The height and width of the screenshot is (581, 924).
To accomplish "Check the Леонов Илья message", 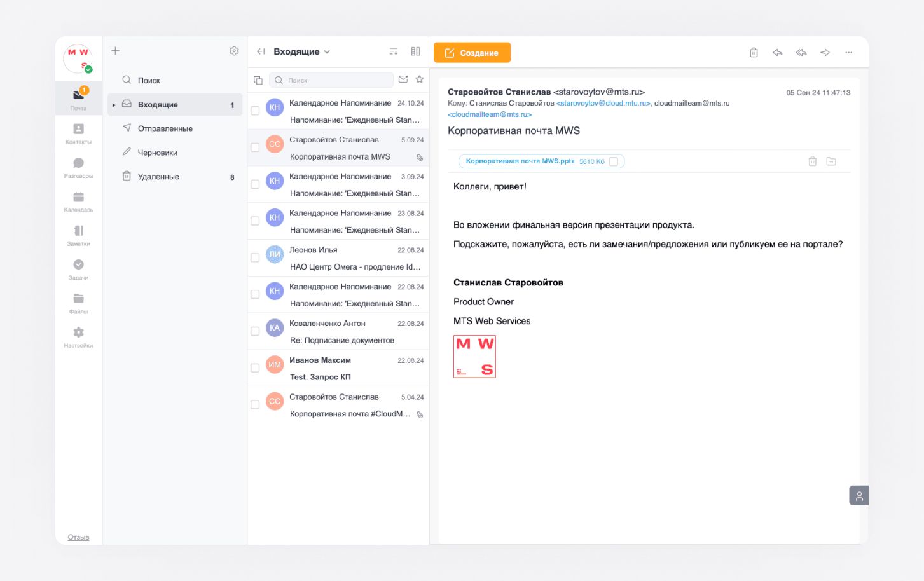I will click(255, 258).
